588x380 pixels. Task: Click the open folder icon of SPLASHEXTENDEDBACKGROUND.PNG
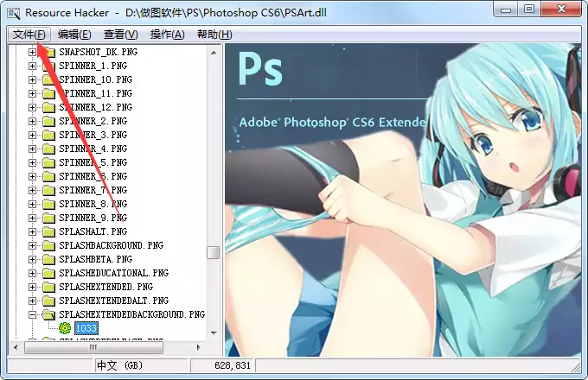(x=48, y=315)
